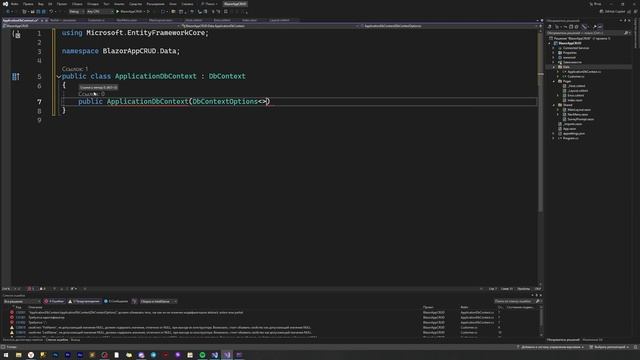Open the Windows Start menu
The image size is (640, 360).
pyautogui.click(x=6, y=355)
